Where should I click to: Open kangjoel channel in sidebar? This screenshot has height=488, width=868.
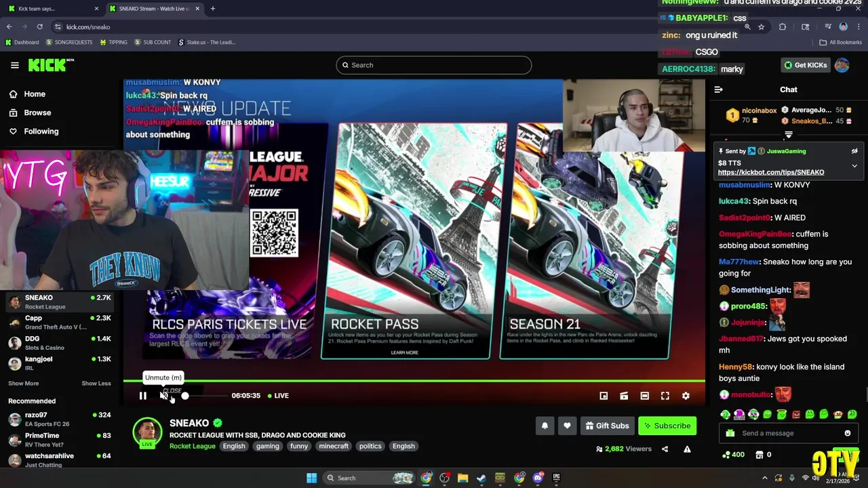60,363
